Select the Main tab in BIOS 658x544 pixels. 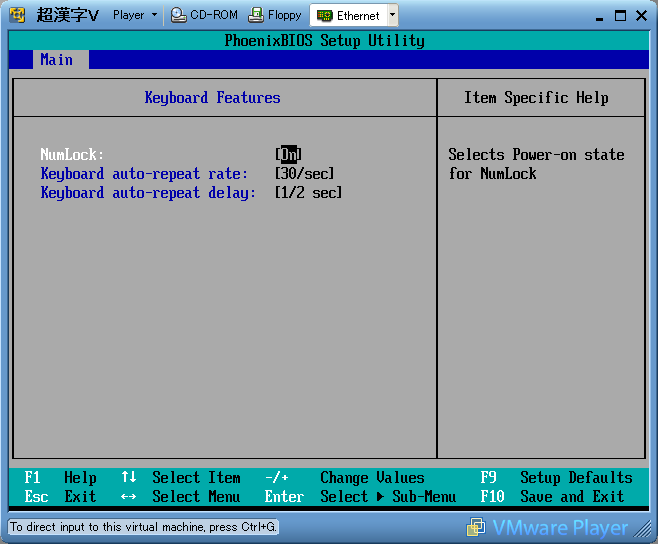click(56, 60)
